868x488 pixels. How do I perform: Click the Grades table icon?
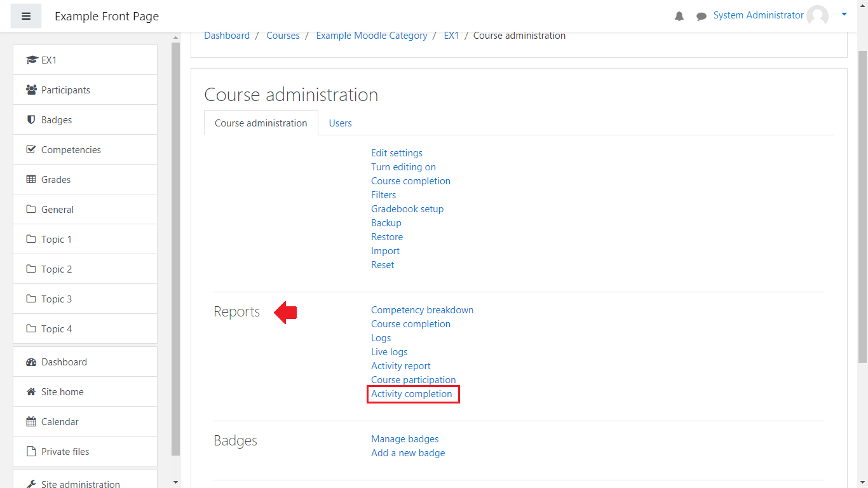31,180
